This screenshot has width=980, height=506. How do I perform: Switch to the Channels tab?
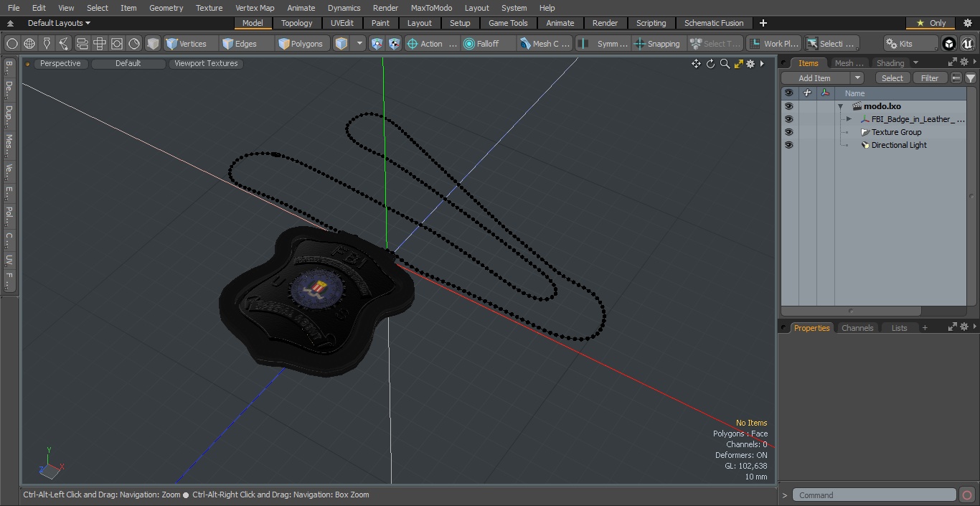[857, 328]
